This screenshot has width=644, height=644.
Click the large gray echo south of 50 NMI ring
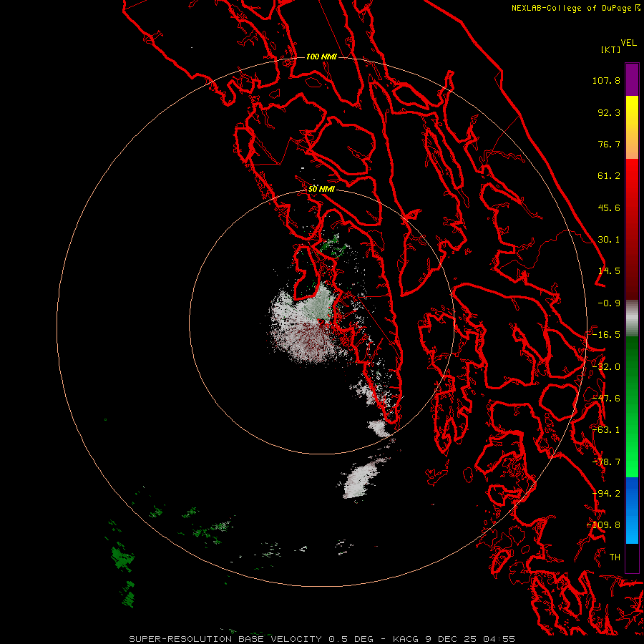coord(360,479)
